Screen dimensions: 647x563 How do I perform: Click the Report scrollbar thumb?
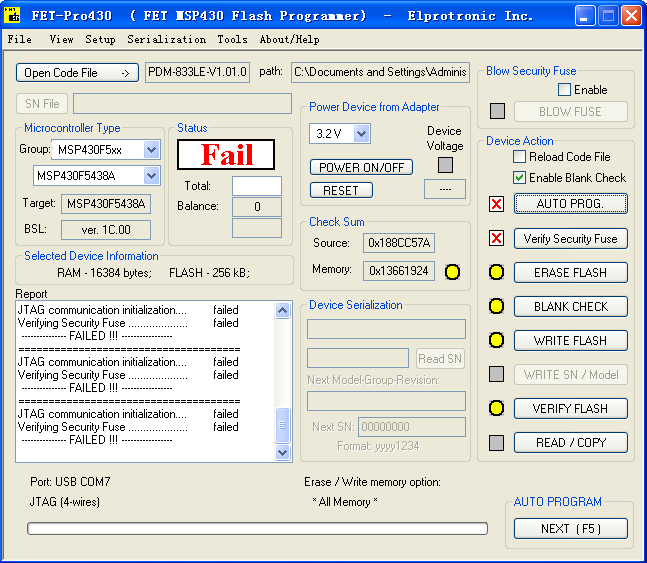283,425
